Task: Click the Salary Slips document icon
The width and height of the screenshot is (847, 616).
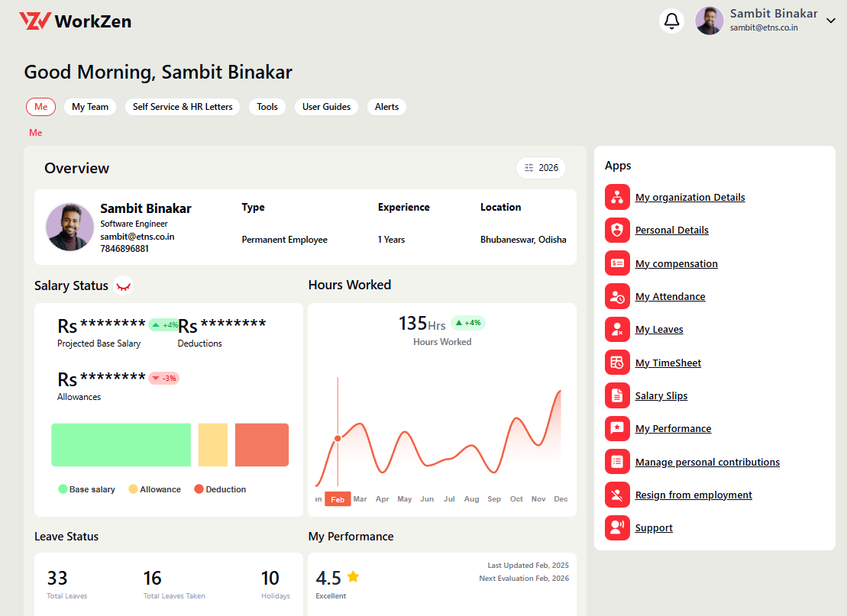Action: coord(617,395)
